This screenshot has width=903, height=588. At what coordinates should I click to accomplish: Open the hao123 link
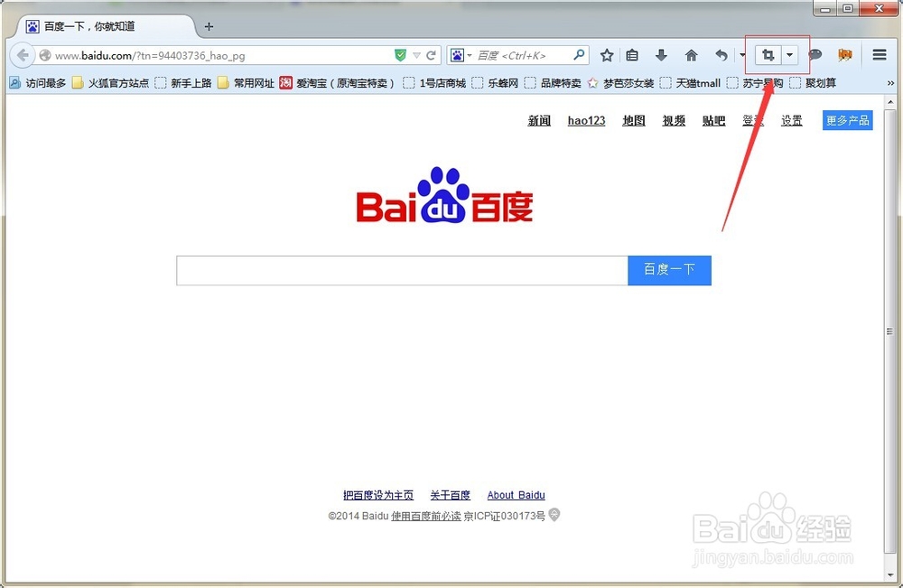(586, 120)
